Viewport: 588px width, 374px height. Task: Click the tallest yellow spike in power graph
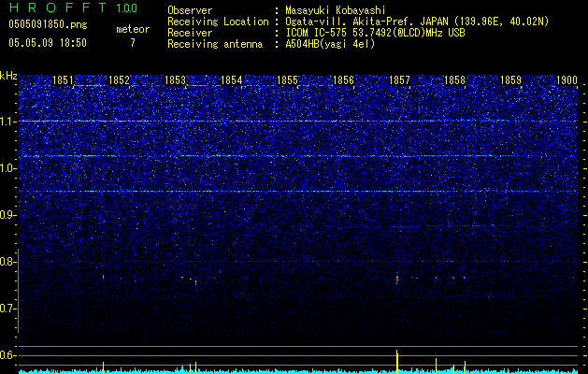pyautogui.click(x=398, y=360)
